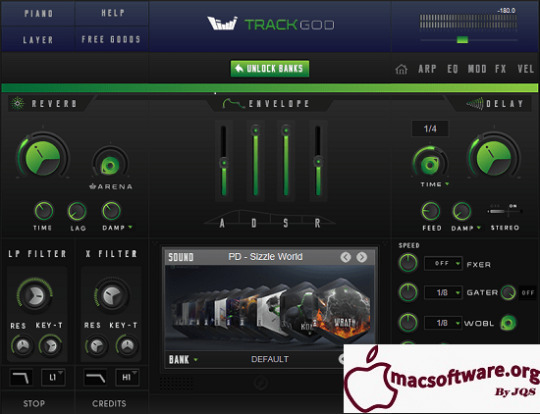Click the Release envelope slider

318,161
